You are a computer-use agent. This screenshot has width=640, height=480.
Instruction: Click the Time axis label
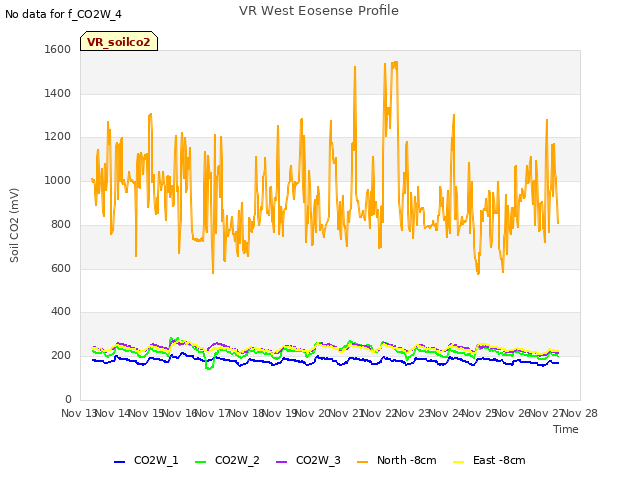566,429
